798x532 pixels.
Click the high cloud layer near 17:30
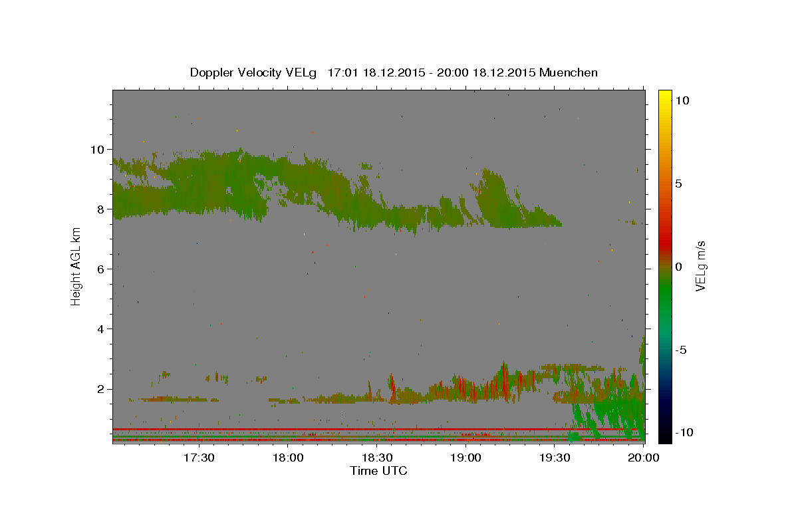tap(199, 183)
